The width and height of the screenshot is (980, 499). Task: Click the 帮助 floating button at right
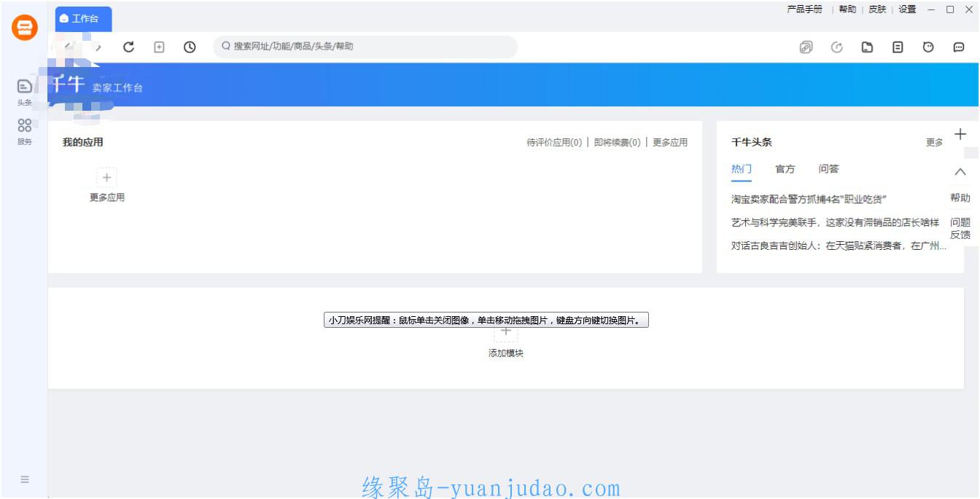(x=960, y=198)
